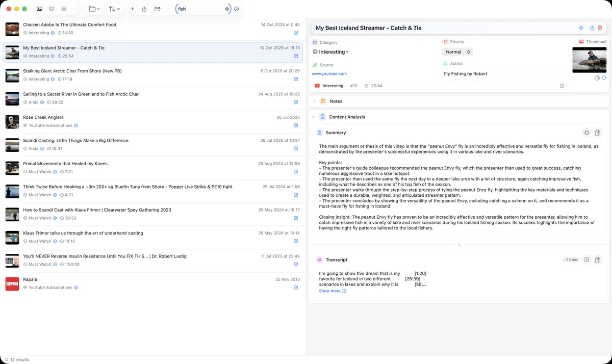Click the detail title My Best Iceland Streamer
This screenshot has height=364, width=612.
[368, 28]
